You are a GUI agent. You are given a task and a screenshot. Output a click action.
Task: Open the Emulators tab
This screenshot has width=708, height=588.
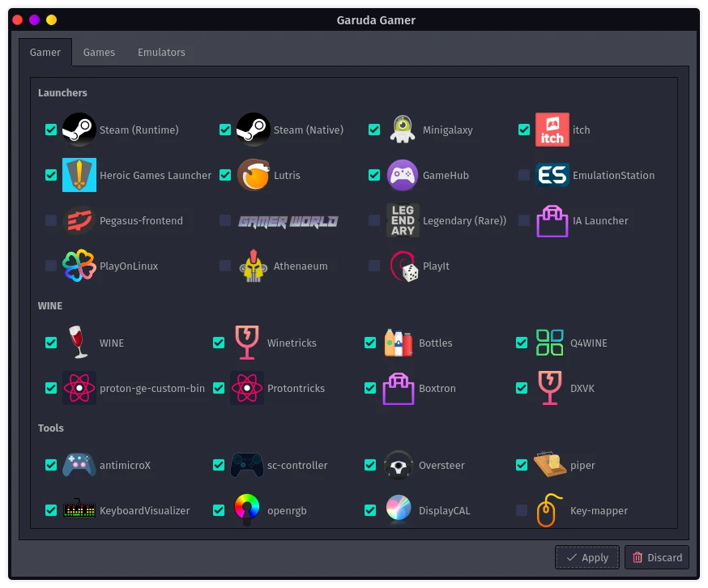tap(161, 53)
